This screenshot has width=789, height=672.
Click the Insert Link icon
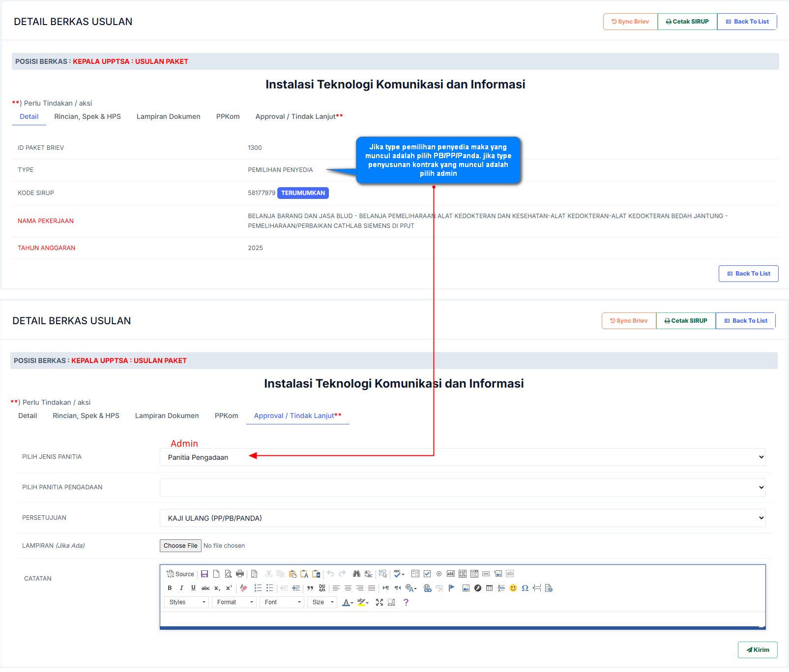tap(427, 588)
